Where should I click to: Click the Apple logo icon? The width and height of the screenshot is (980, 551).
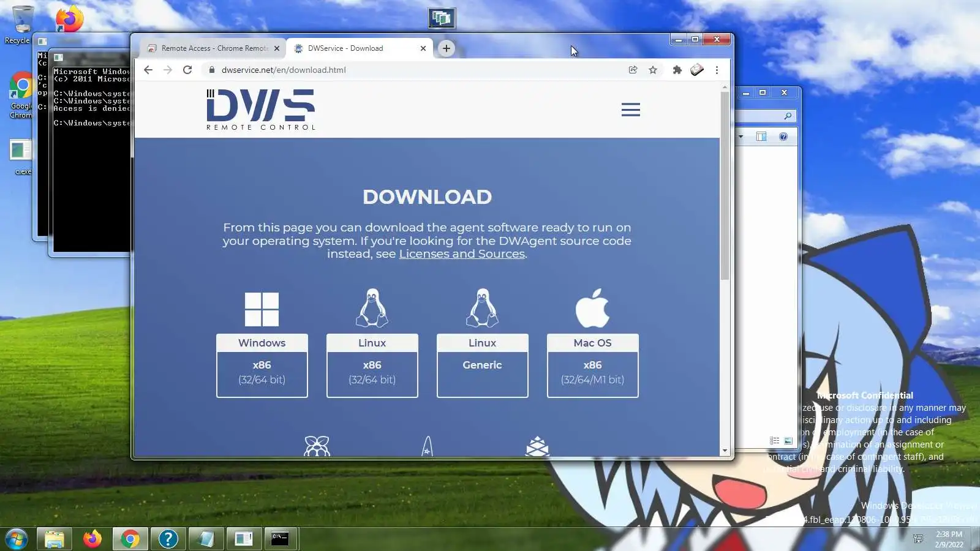point(592,308)
